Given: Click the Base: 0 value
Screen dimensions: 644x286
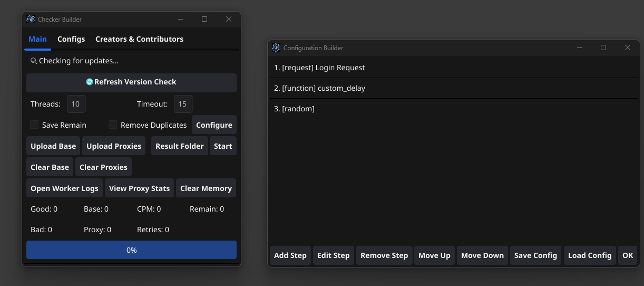Looking at the screenshot, I should point(96,209).
